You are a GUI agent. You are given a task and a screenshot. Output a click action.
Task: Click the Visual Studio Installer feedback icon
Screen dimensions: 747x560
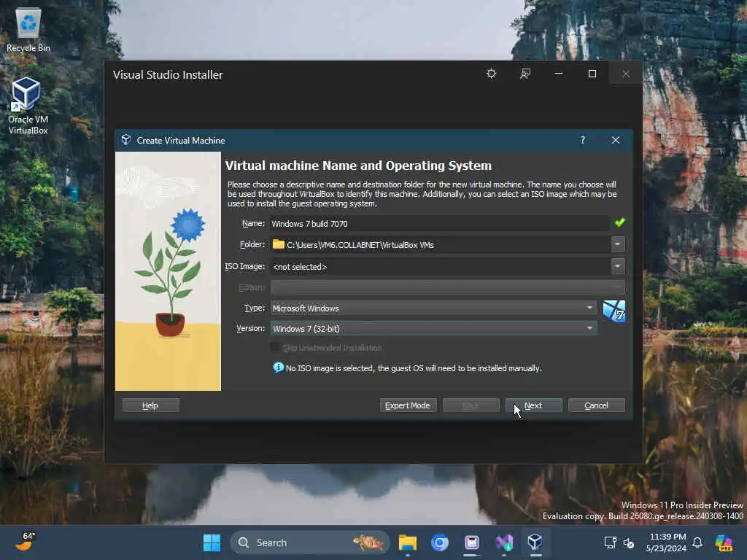[525, 74]
